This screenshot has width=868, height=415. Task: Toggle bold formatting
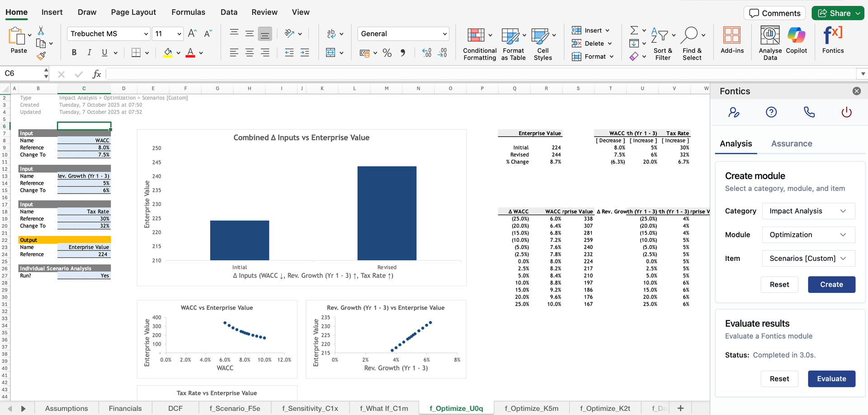[74, 52]
